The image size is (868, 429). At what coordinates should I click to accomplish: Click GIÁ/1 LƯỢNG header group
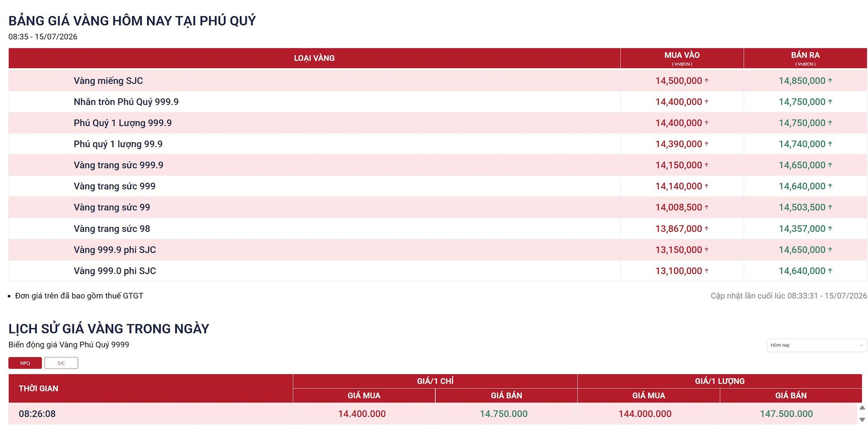720,381
